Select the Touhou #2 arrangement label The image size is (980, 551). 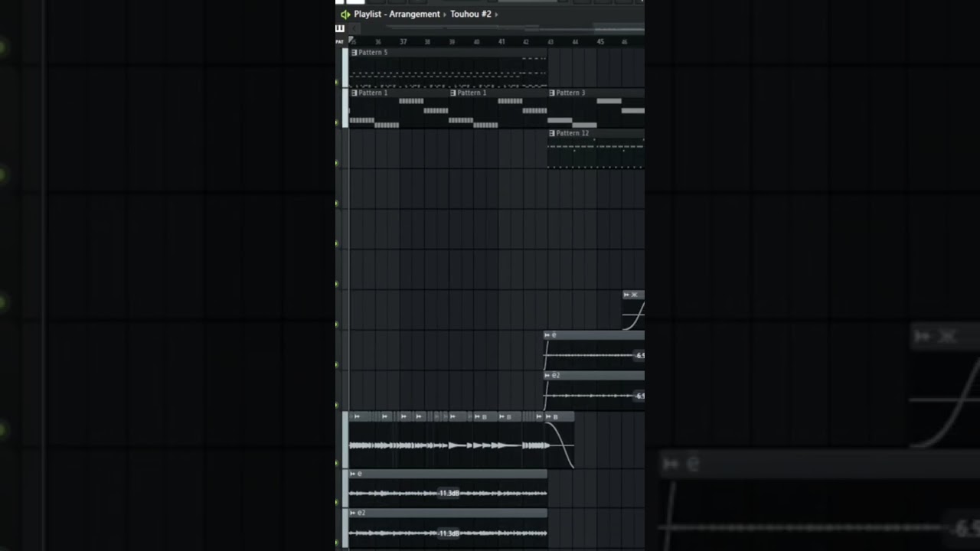(470, 14)
